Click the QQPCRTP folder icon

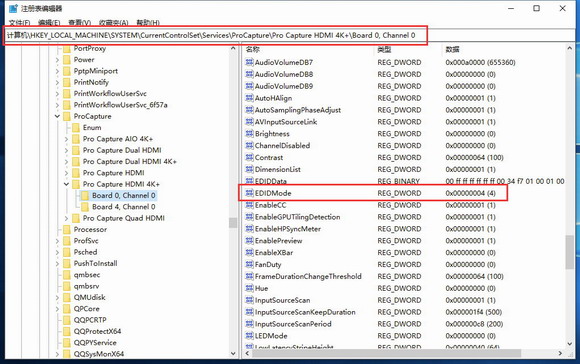pos(67,320)
